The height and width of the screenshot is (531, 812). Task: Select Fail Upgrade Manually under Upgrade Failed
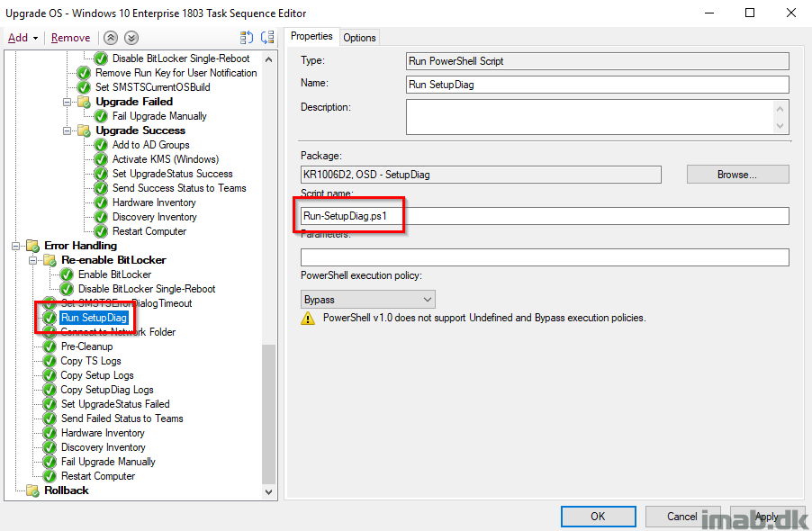click(x=159, y=116)
